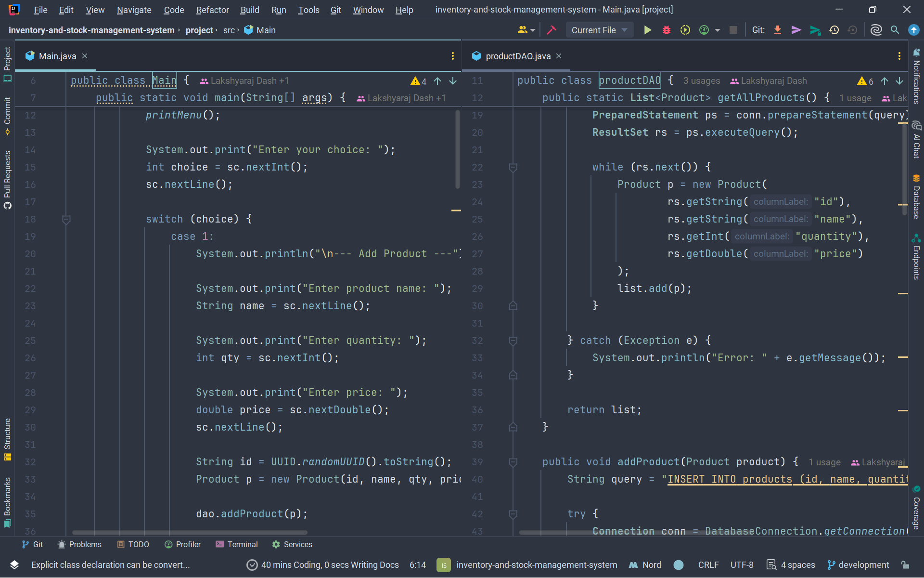Toggle the Project tool window
This screenshot has height=578, width=924.
[x=7, y=64]
